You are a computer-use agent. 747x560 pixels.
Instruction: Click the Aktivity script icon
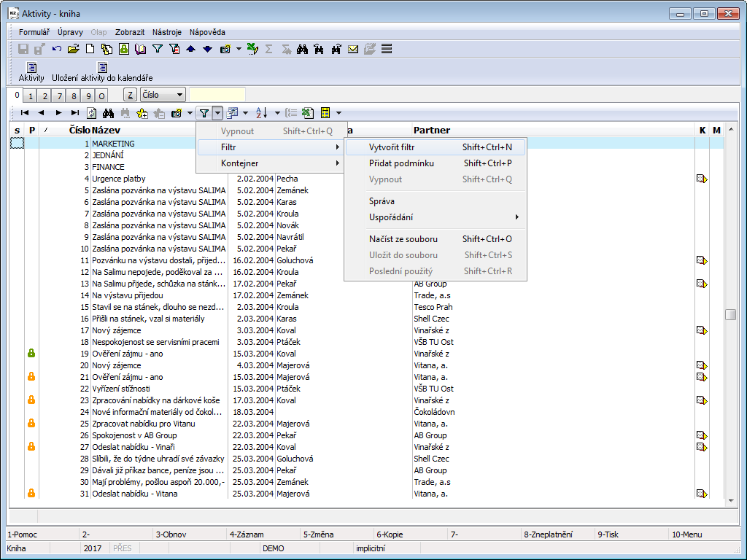click(x=31, y=68)
